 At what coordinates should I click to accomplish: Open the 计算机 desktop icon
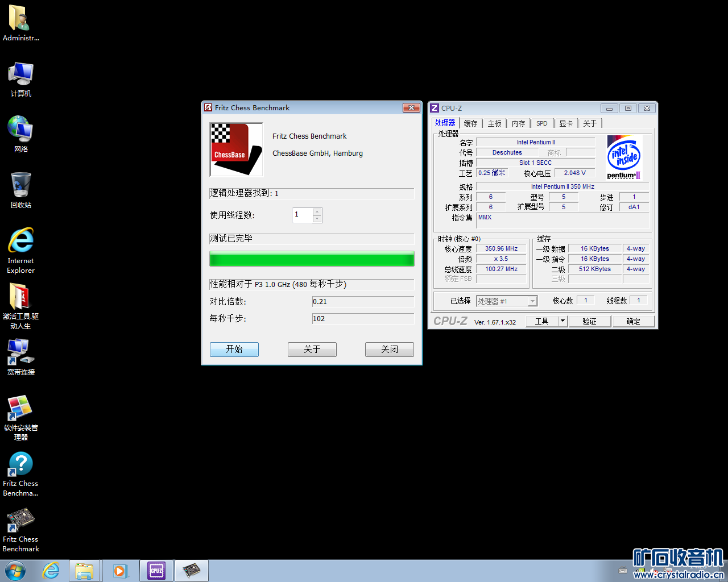click(20, 79)
